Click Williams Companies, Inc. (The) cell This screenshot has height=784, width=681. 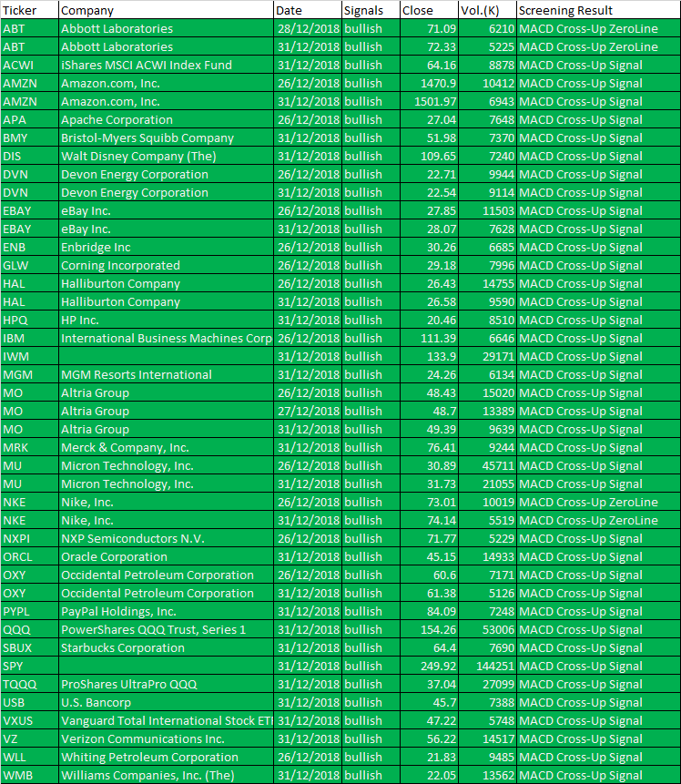[166, 776]
